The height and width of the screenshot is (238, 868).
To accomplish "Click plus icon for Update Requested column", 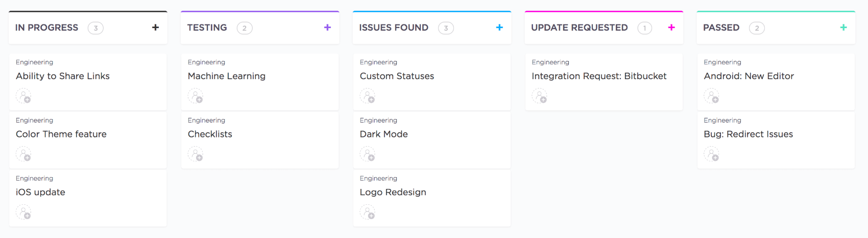I will [671, 28].
